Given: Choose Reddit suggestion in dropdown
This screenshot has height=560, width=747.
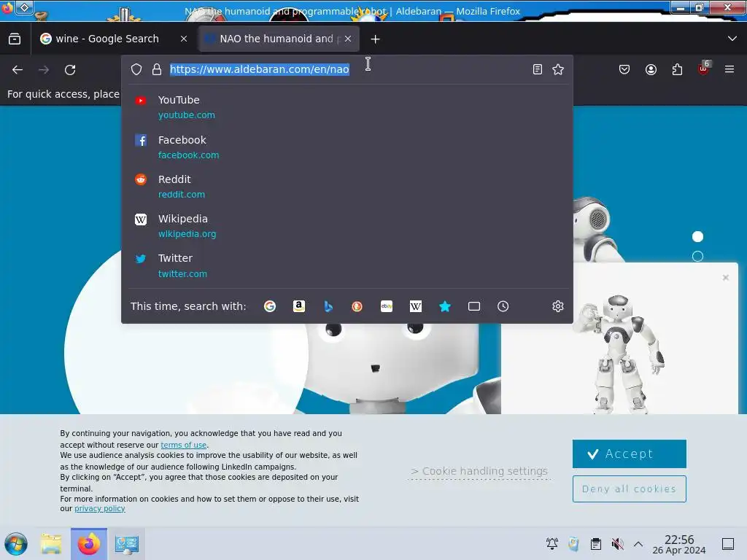Looking at the screenshot, I should (347, 187).
